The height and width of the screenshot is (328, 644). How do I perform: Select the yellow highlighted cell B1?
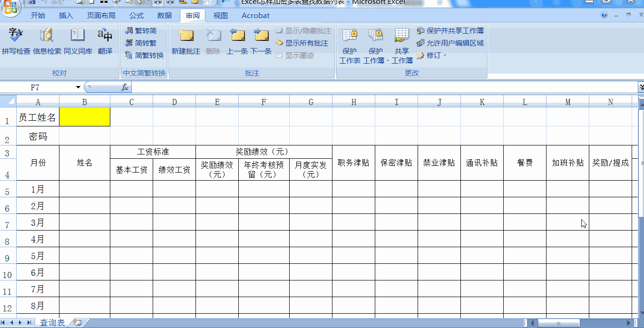coord(85,116)
